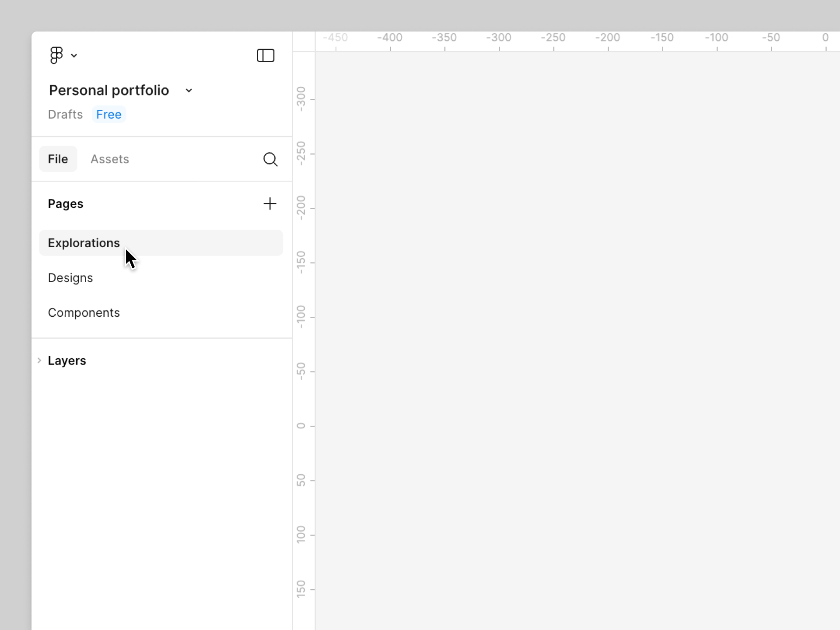Click the horizontal ruler at -250
Screen dimensions: 840x630
(x=553, y=41)
